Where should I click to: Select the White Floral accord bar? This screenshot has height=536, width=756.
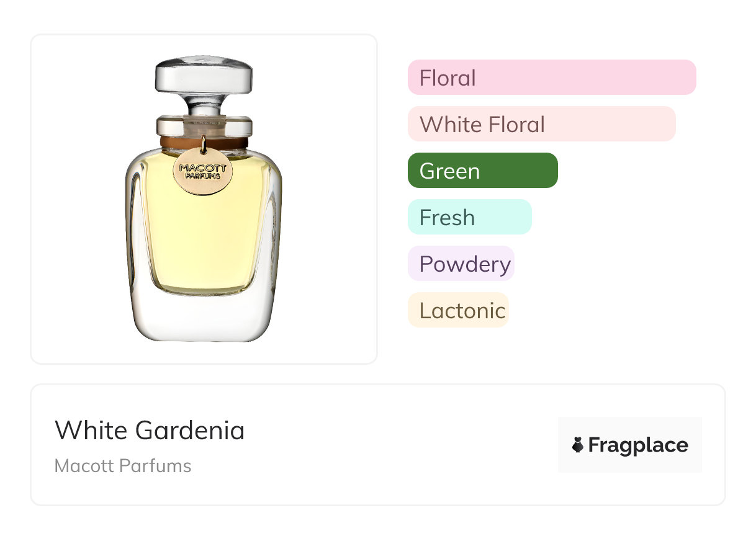coord(541,124)
